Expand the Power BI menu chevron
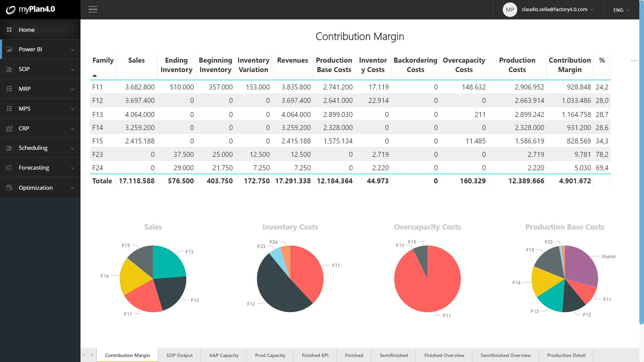 73,50
